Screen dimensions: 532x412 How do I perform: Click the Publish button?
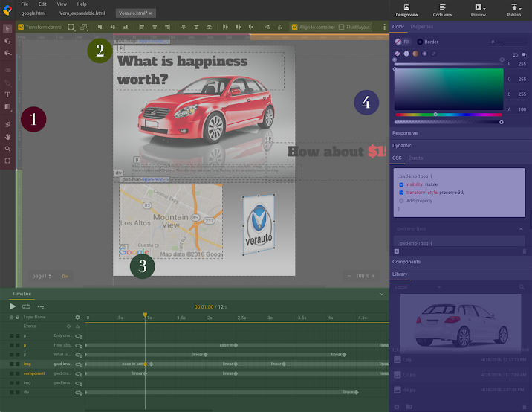click(514, 10)
